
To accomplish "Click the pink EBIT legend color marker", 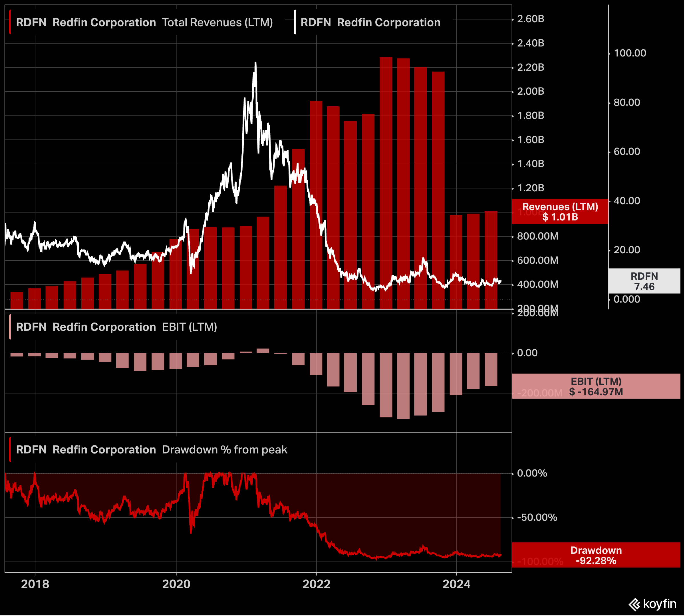I will [x=10, y=327].
